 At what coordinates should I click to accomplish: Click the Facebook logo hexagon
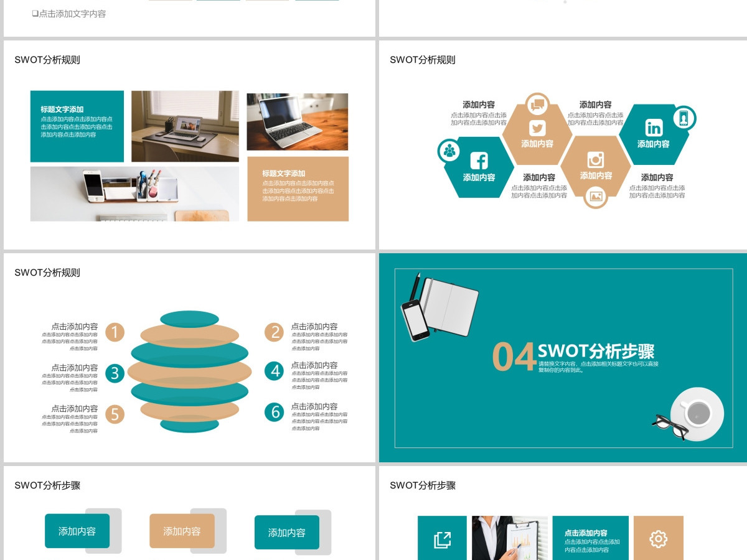(479, 167)
